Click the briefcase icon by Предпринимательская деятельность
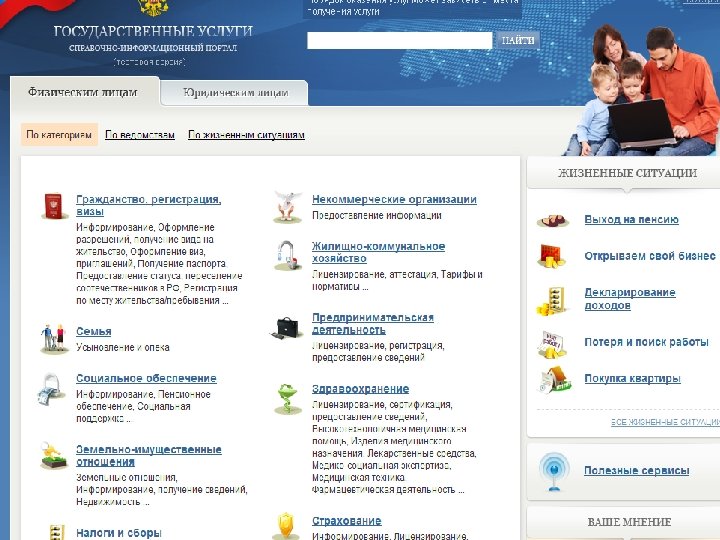The width and height of the screenshot is (720, 540). [x=286, y=328]
